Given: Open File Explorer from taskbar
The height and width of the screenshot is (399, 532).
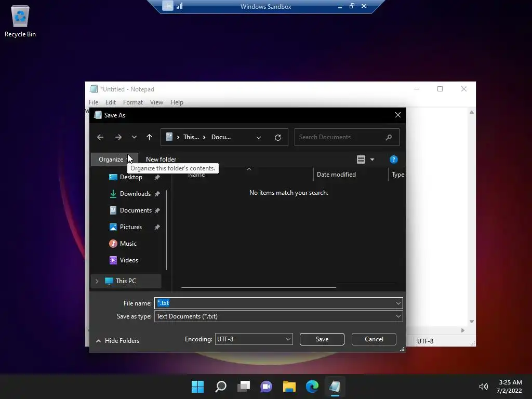Looking at the screenshot, I should pyautogui.click(x=289, y=387).
